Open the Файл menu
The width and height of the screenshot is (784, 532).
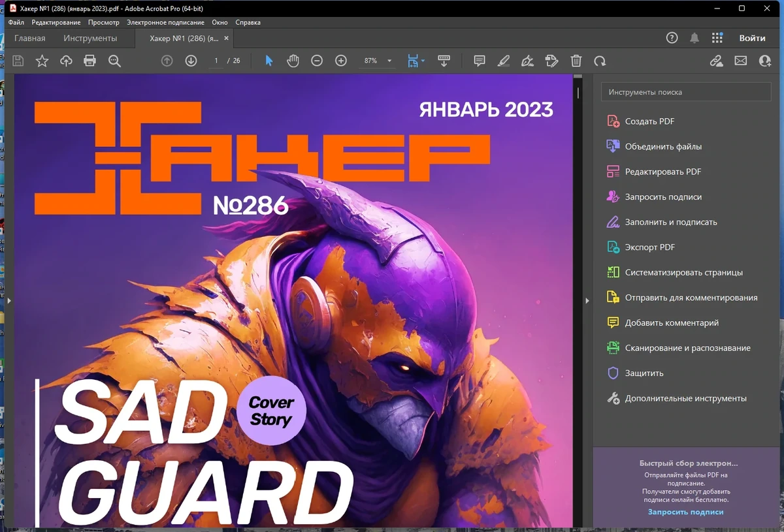click(16, 22)
